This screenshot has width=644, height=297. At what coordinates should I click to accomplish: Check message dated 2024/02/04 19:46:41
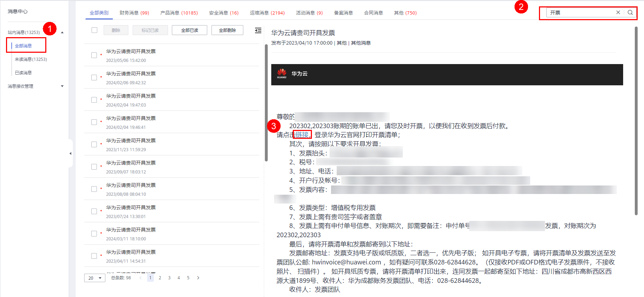(x=94, y=122)
